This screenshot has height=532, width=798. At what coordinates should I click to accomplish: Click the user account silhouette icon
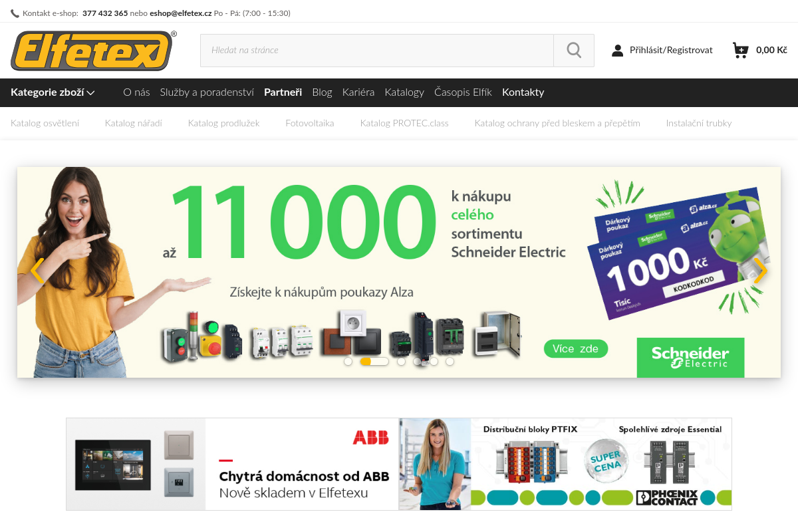click(x=618, y=50)
